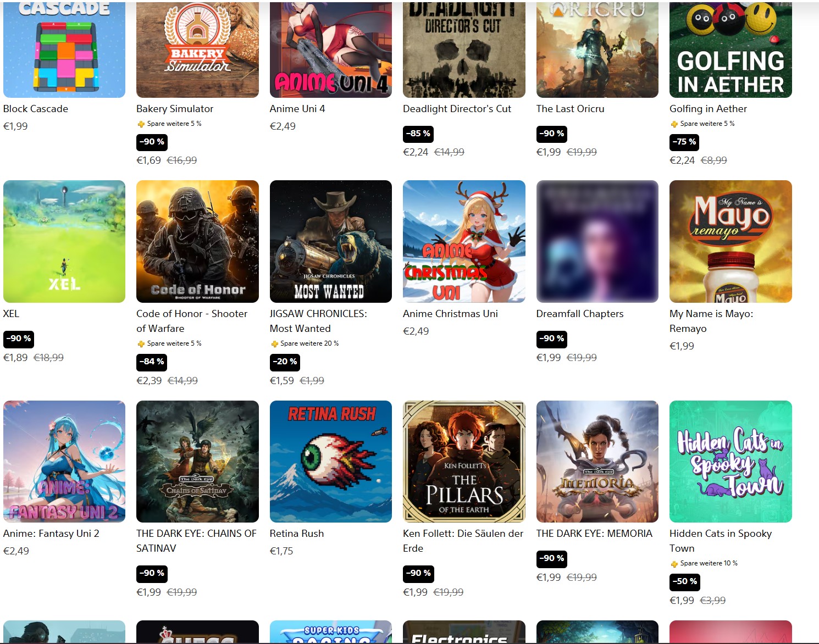
Task: Click Ken Follett's -90 % discount badge
Action: [x=418, y=573]
